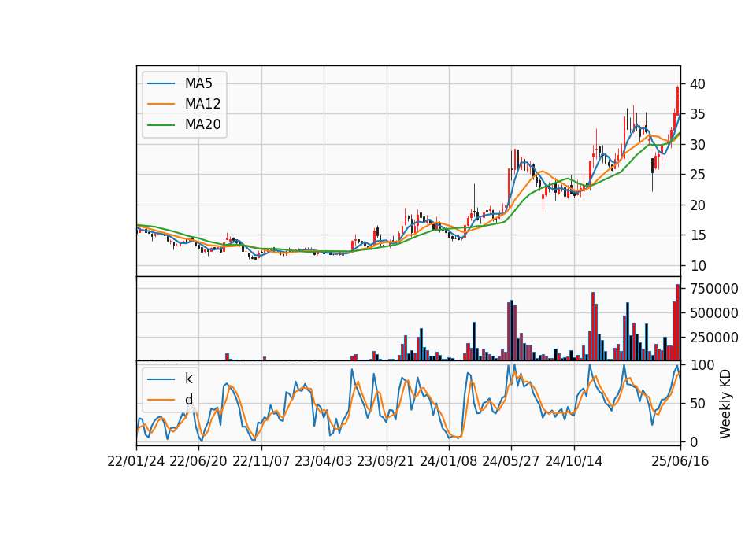Viewport: 756px width, 543px height.
Task: Click the 24/05/27 date tick label
Action: [x=510, y=461]
